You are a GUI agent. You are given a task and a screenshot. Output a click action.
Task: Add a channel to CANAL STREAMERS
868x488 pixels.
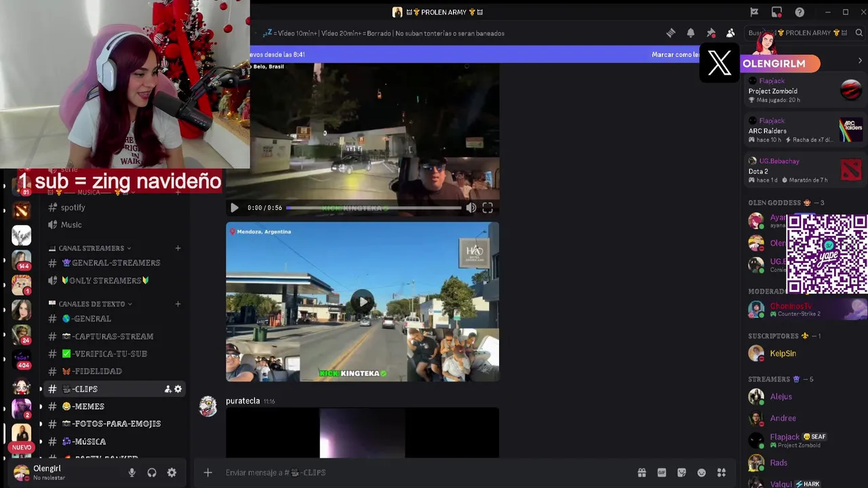(x=178, y=248)
